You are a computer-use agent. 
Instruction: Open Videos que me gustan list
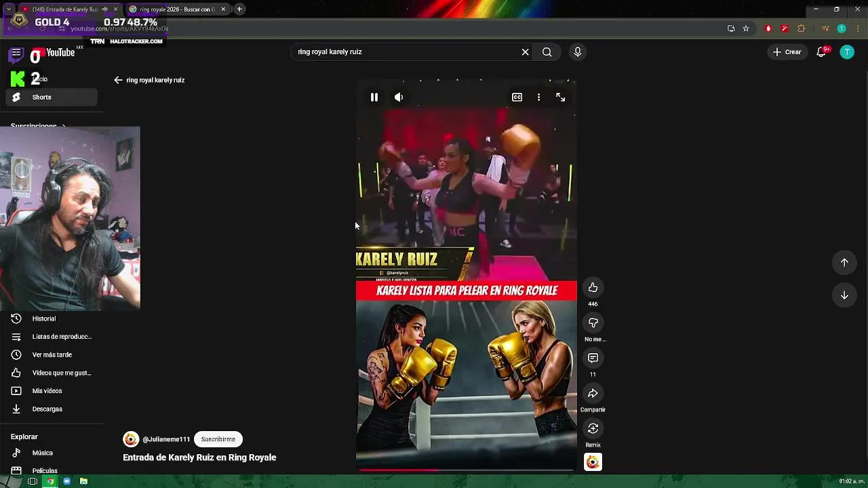pos(52,373)
